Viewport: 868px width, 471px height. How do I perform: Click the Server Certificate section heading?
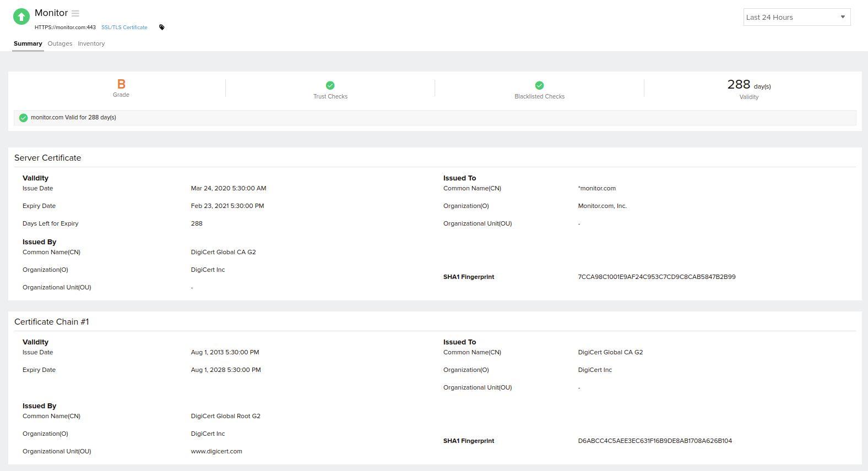[x=48, y=158]
